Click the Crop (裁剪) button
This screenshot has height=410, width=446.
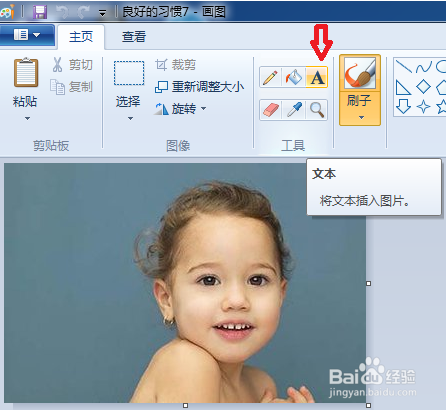tap(175, 64)
